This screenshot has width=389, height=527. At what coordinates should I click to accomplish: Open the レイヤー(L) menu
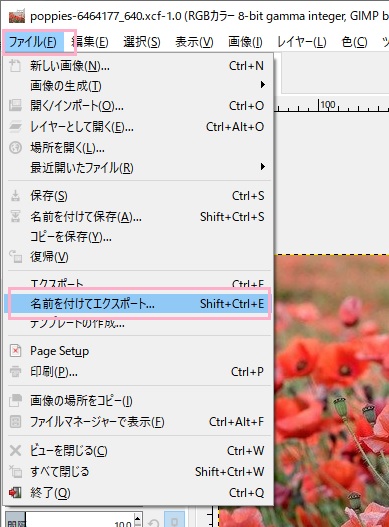coord(302,42)
